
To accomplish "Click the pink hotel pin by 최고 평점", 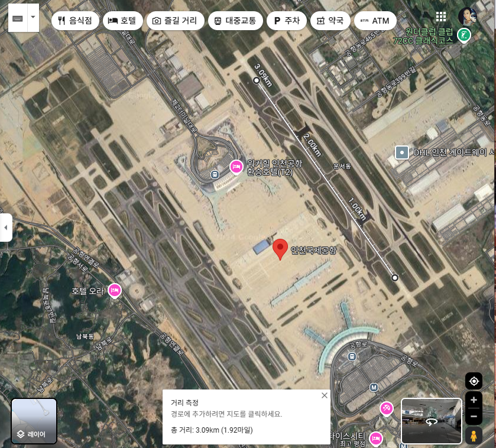I will click(376, 439).
